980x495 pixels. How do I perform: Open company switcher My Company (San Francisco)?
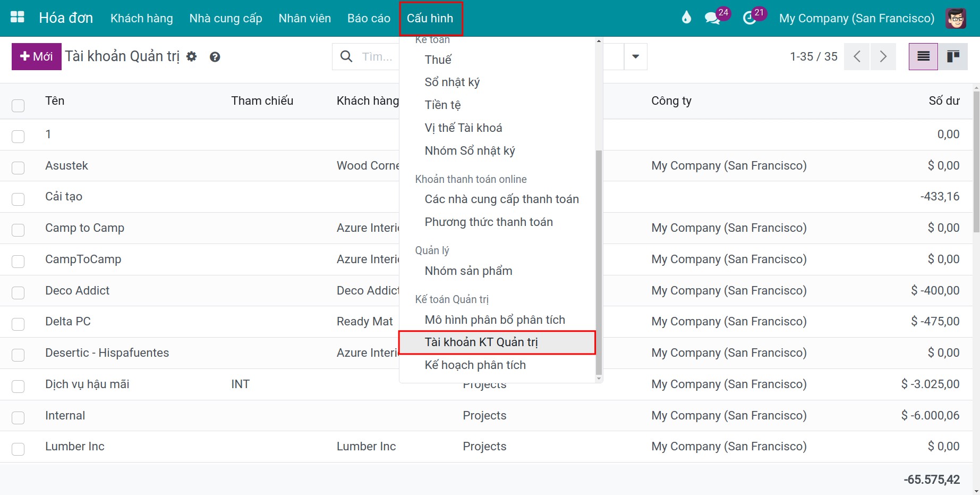(856, 18)
